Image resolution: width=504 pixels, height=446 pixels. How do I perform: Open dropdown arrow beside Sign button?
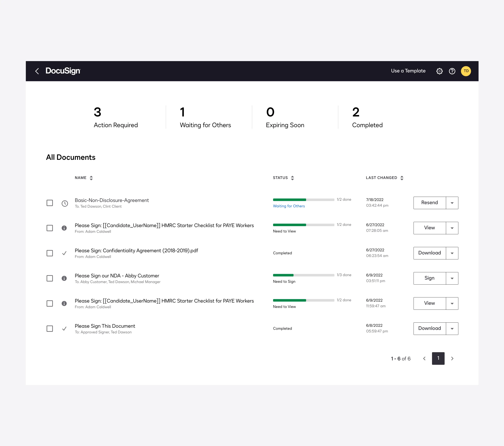pyautogui.click(x=452, y=278)
